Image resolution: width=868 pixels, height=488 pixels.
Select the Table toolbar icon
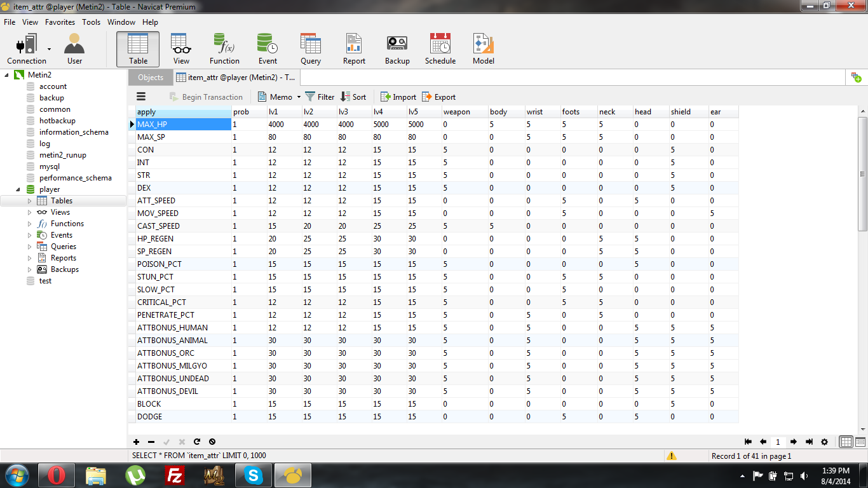point(138,50)
